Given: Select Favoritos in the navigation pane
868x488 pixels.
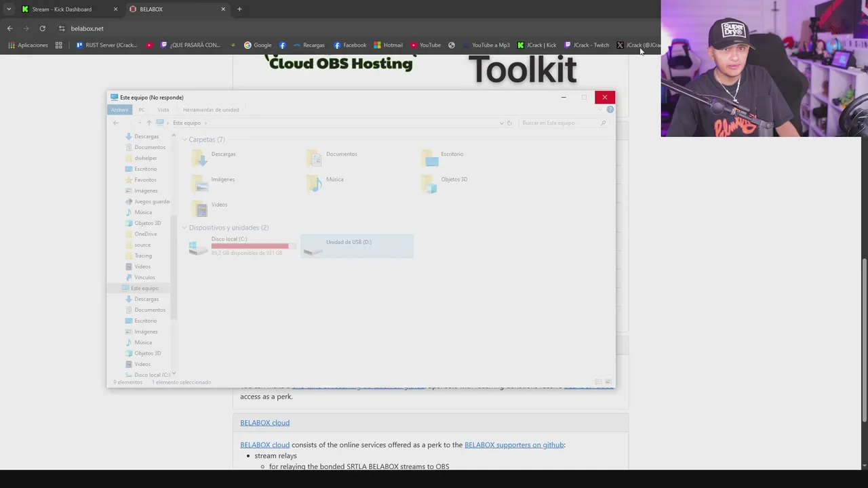Looking at the screenshot, I should click(x=145, y=180).
